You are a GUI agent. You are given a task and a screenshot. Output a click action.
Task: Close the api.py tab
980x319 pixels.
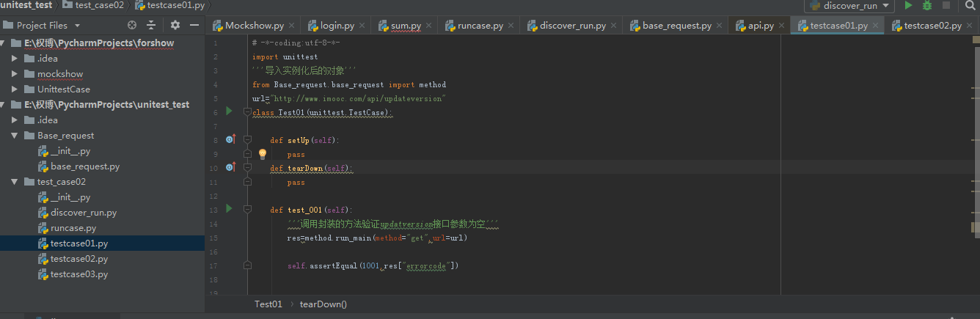pyautogui.click(x=782, y=26)
